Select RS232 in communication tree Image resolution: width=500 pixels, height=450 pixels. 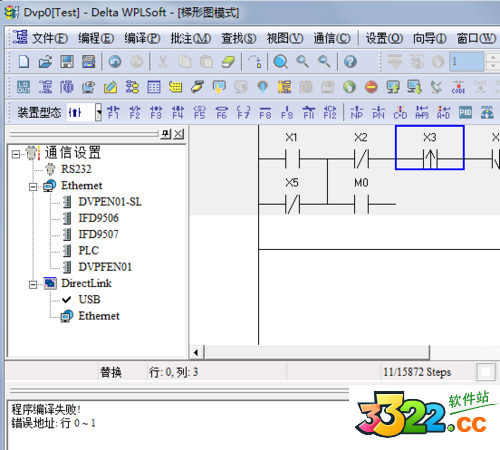pos(76,169)
